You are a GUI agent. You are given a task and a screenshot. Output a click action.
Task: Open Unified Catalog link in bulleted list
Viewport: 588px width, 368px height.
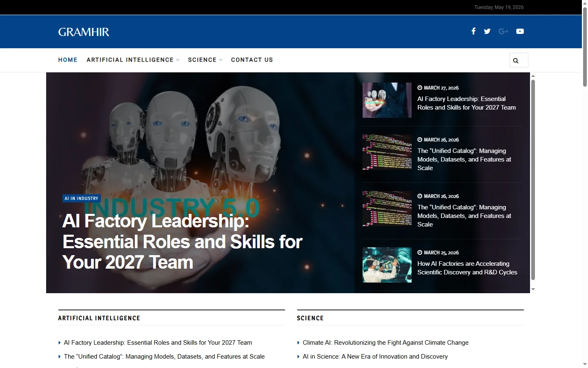click(164, 357)
